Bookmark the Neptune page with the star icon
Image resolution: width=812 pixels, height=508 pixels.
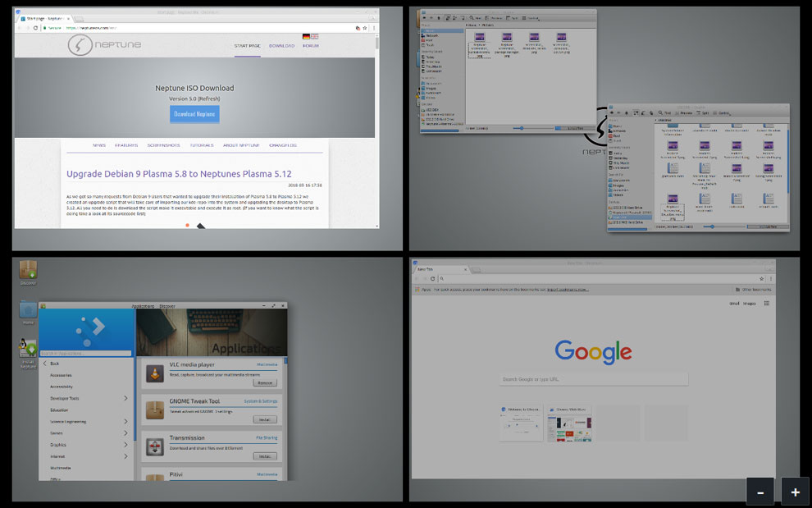coord(364,28)
